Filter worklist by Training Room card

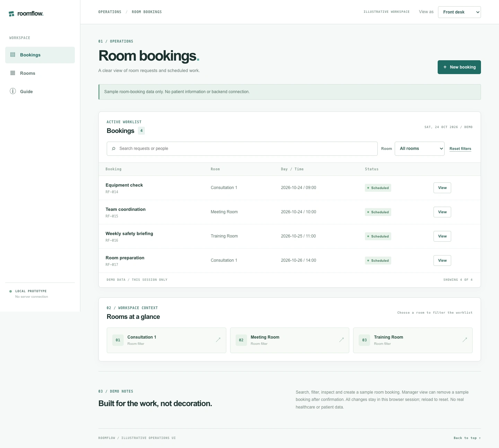pyautogui.click(x=413, y=340)
